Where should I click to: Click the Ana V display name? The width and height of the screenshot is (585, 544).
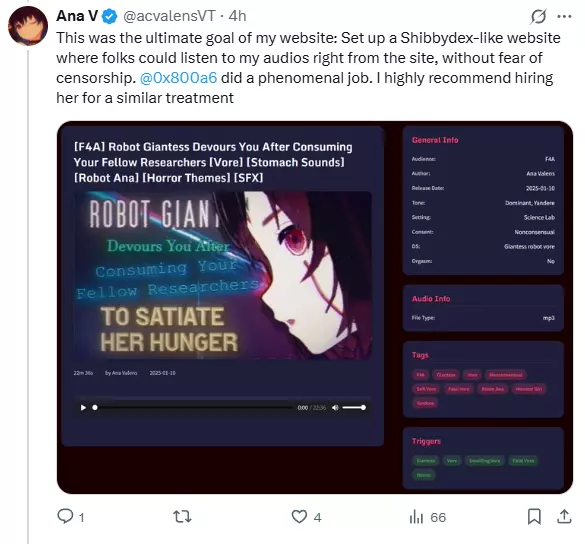tap(77, 16)
